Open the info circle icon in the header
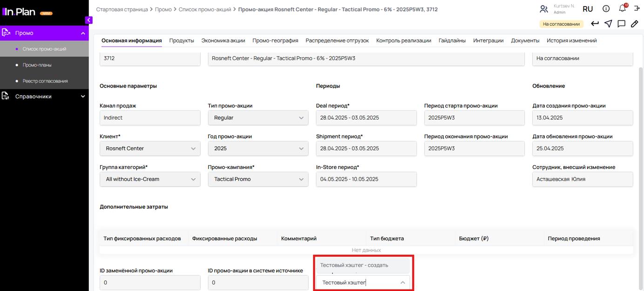 606,9
